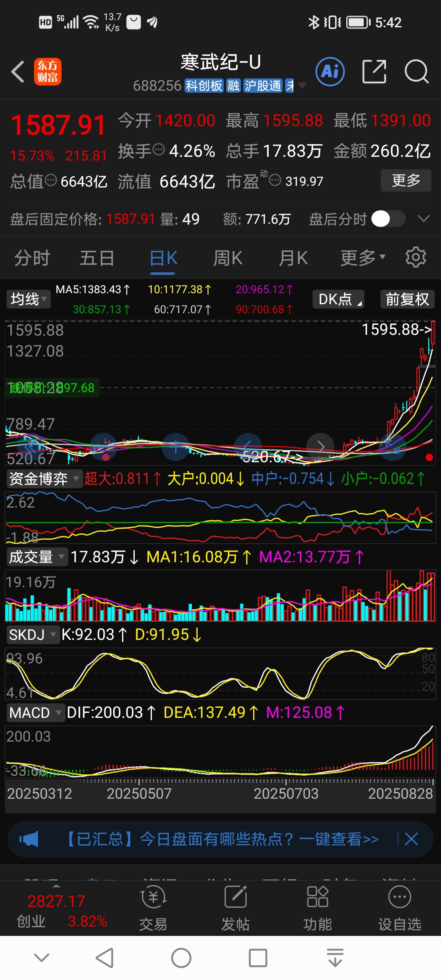Open the AI assistant icon
441x980 pixels.
330,72
